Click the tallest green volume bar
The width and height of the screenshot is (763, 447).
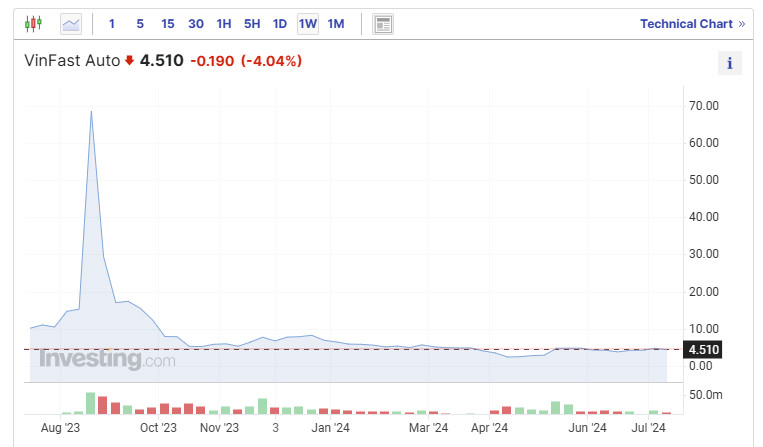click(91, 403)
